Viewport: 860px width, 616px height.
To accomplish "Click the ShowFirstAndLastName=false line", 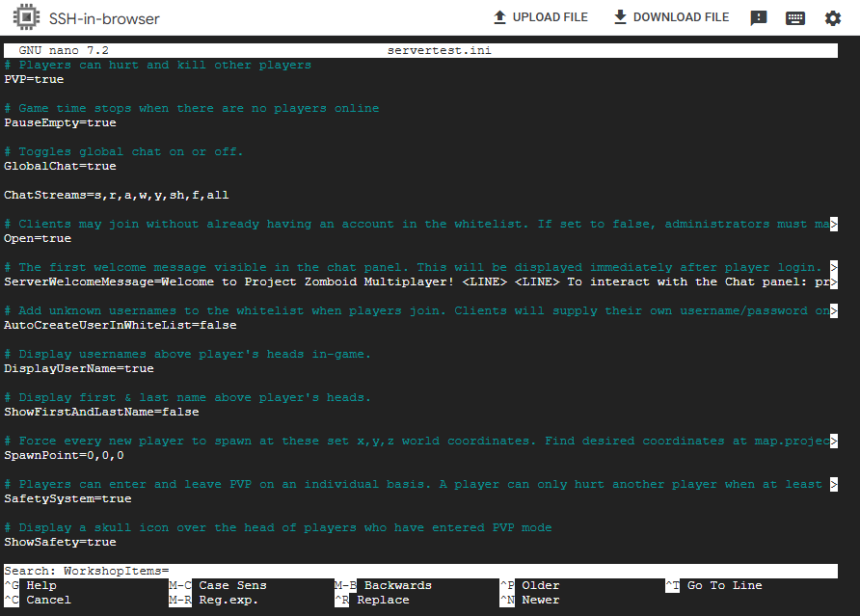I will [101, 412].
